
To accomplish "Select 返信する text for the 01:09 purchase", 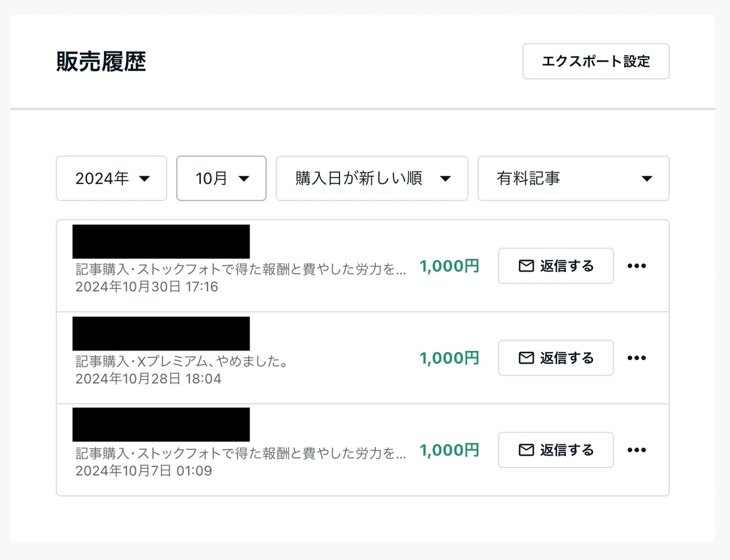I will click(567, 450).
